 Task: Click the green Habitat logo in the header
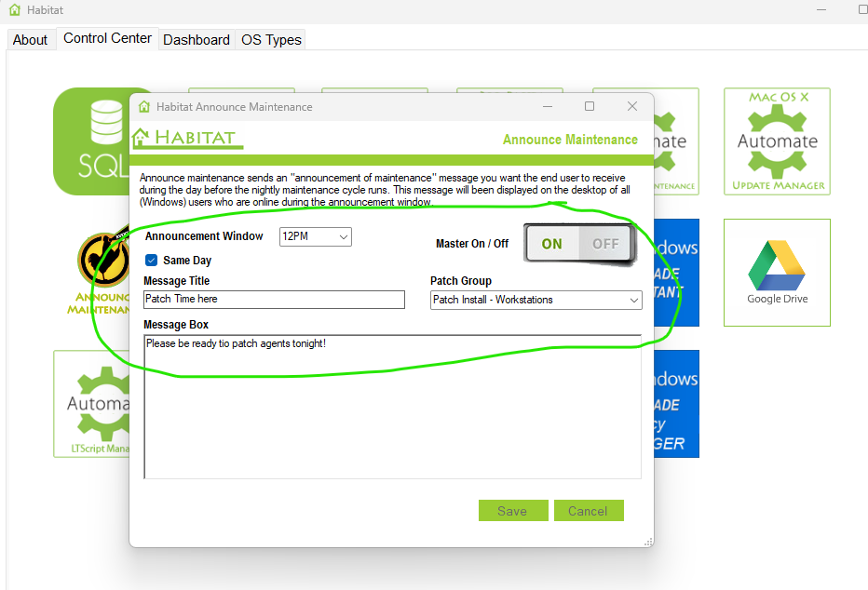click(186, 137)
